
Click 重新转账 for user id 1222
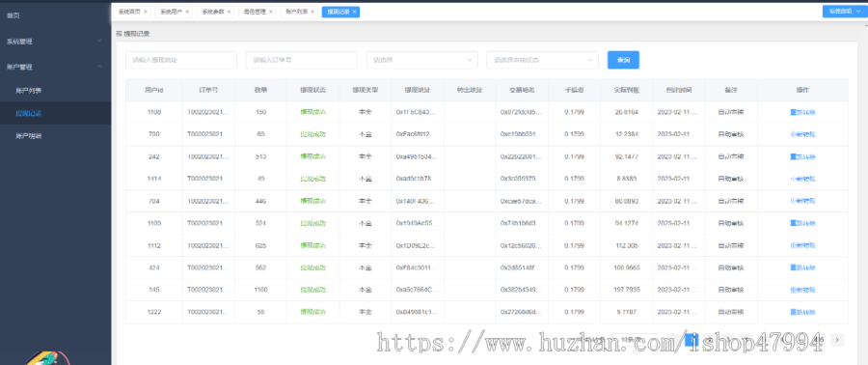point(802,312)
